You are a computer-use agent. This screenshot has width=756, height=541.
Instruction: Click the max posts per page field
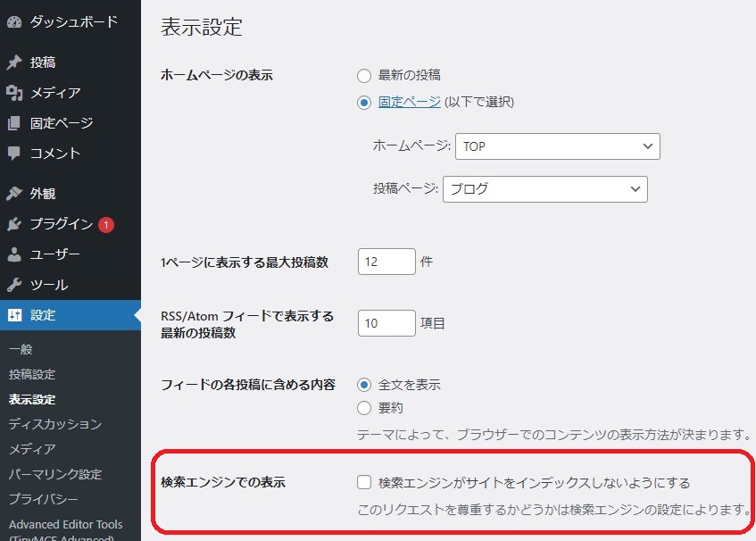point(386,262)
